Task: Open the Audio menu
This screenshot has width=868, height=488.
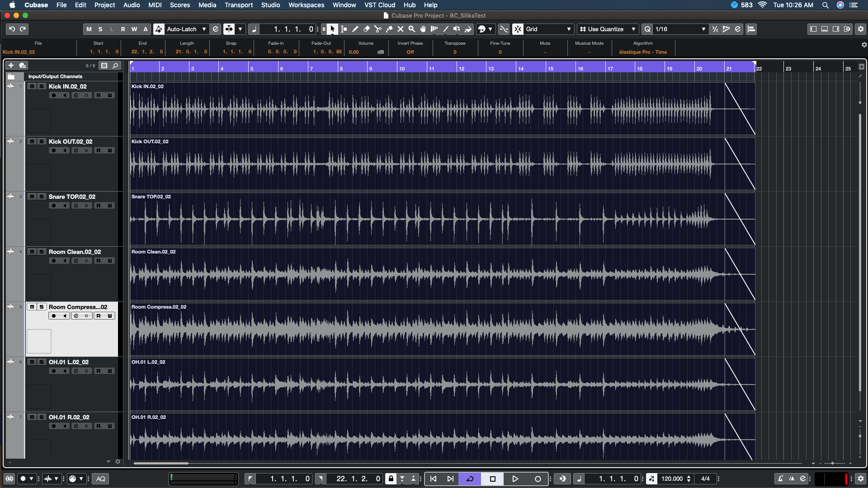Action: [x=132, y=5]
